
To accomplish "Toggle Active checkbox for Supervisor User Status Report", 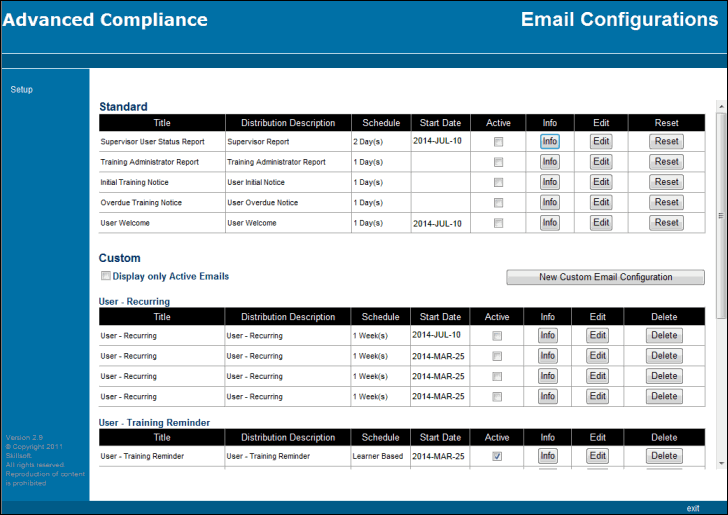I will (x=498, y=142).
